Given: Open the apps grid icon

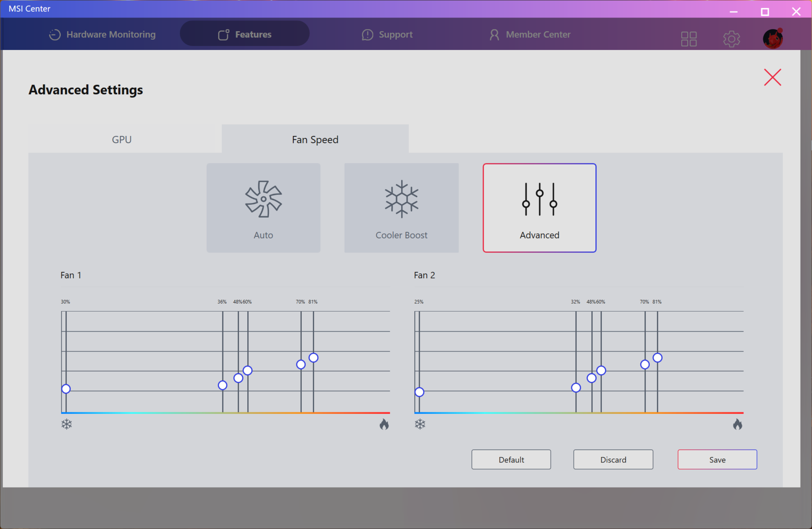Looking at the screenshot, I should [689, 39].
